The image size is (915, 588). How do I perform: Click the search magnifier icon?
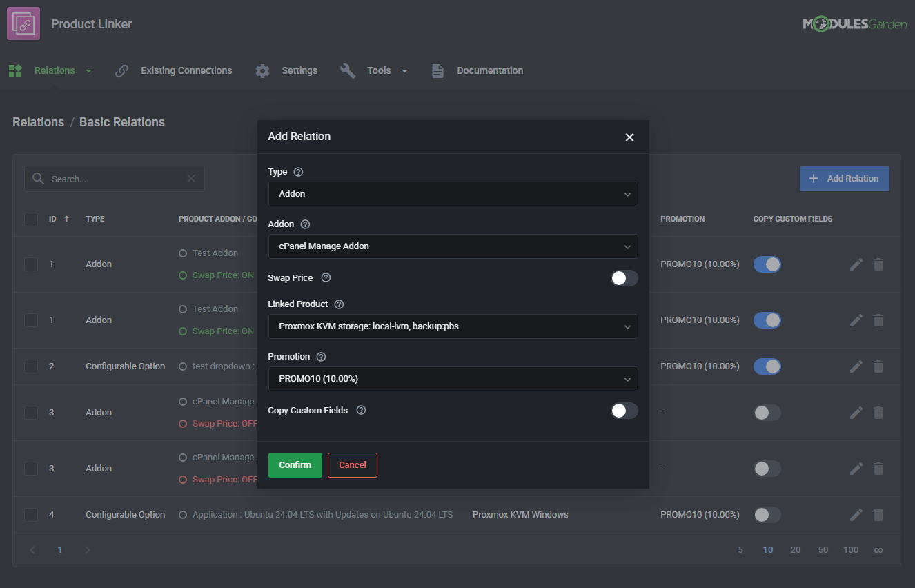pos(38,179)
